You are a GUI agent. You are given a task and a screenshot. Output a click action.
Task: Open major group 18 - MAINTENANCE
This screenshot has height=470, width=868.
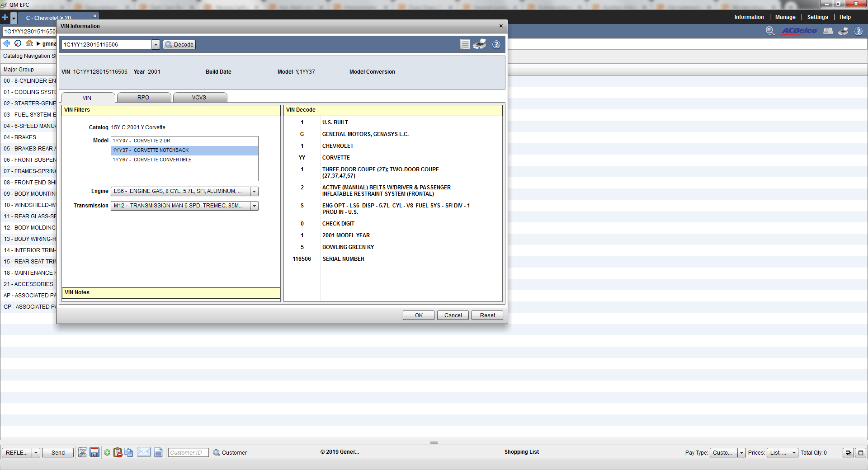coord(28,273)
